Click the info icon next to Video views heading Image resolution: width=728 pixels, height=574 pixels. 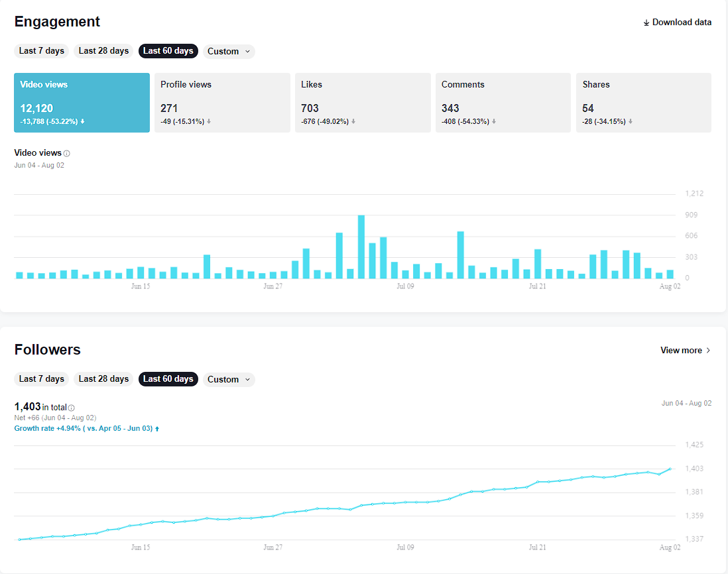67,154
